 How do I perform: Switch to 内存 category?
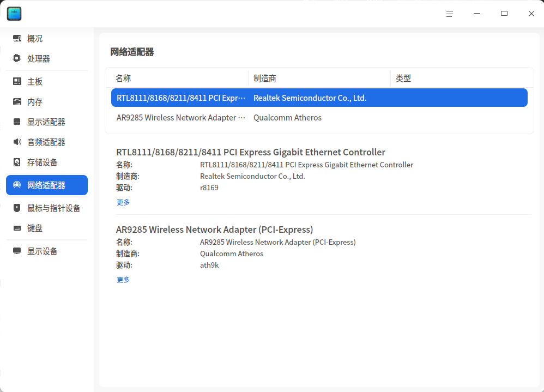coord(47,101)
